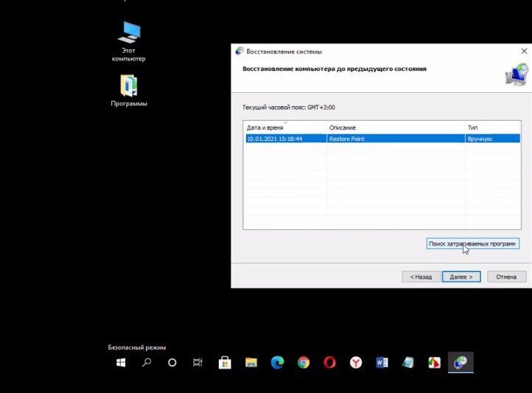Launch Google Chrome from the taskbar
Image resolution: width=532 pixels, height=393 pixels.
tap(304, 363)
